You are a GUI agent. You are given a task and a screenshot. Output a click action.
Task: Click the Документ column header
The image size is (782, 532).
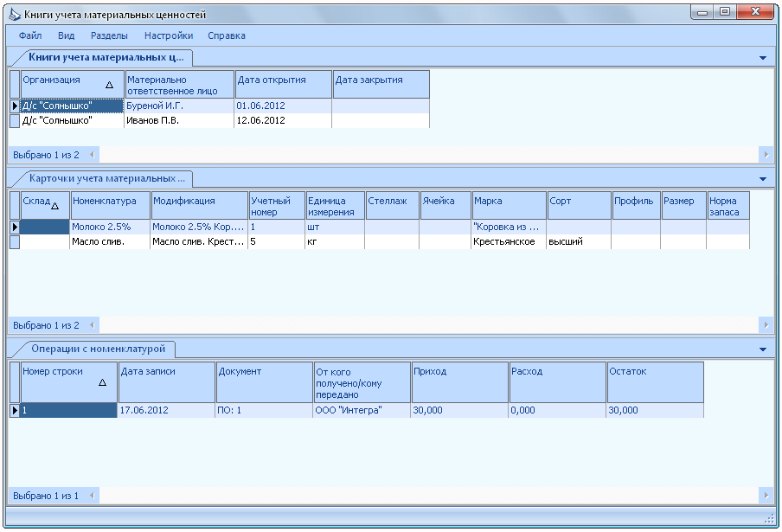coord(265,382)
